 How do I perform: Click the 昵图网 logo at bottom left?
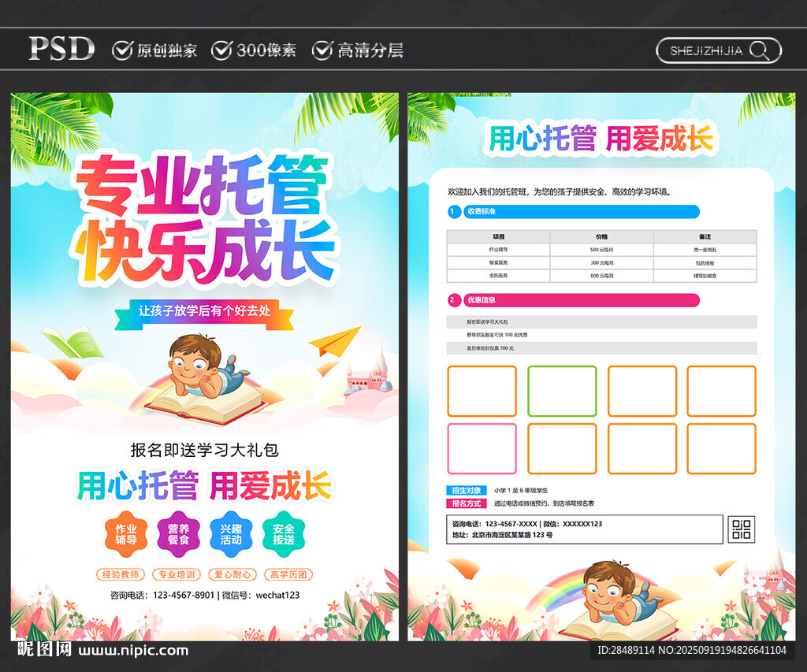(44, 649)
